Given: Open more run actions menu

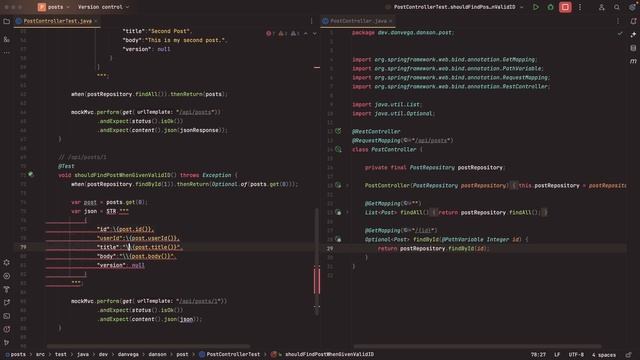Looking at the screenshot, I should click(580, 7).
